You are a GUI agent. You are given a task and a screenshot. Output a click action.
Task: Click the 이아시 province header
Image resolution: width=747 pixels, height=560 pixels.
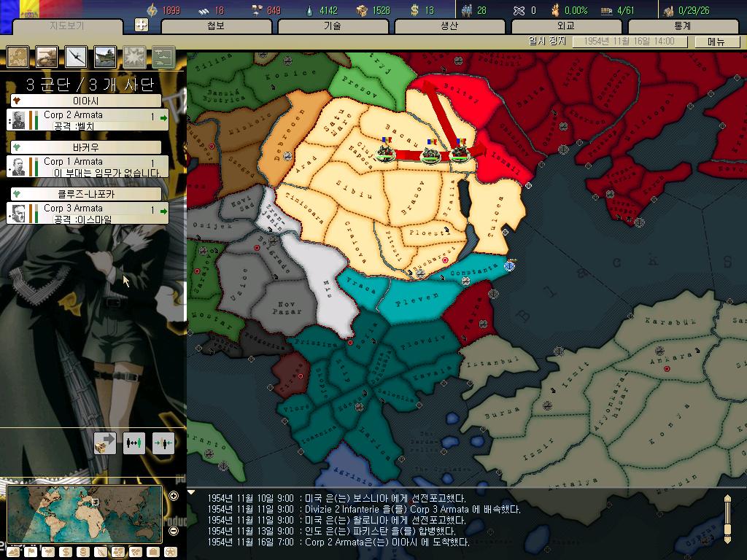(86, 101)
